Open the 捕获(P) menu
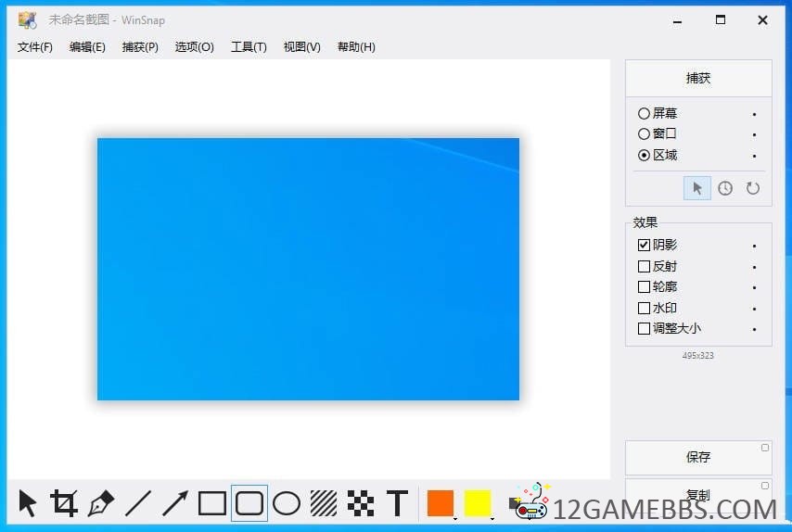 pyautogui.click(x=140, y=47)
